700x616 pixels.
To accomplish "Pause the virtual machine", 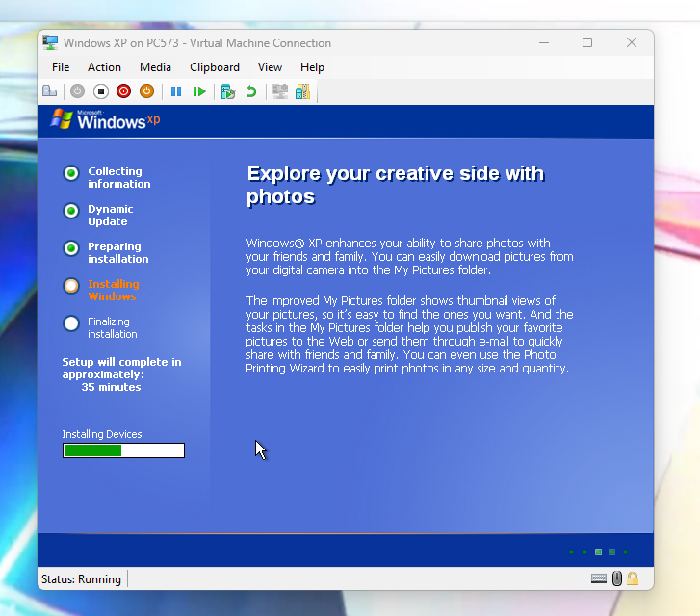I will [176, 91].
